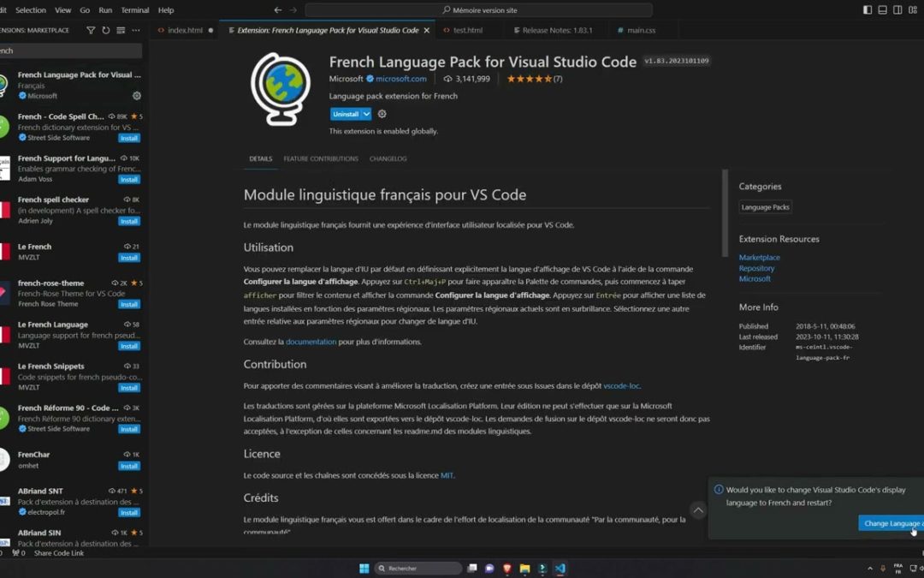Open the Marketplace resource link
Viewport: 924px width, 578px height.
pyautogui.click(x=759, y=257)
